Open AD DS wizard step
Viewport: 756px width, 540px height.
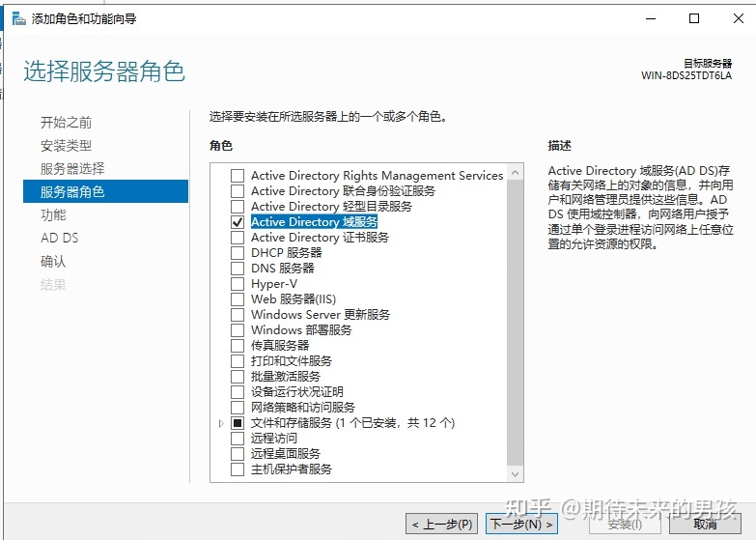pyautogui.click(x=59, y=238)
